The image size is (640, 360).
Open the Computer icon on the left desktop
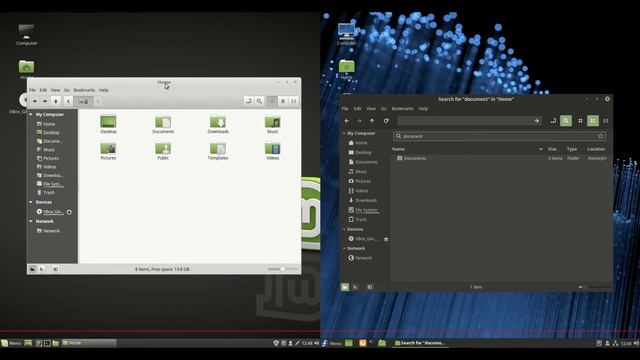[x=27, y=35]
